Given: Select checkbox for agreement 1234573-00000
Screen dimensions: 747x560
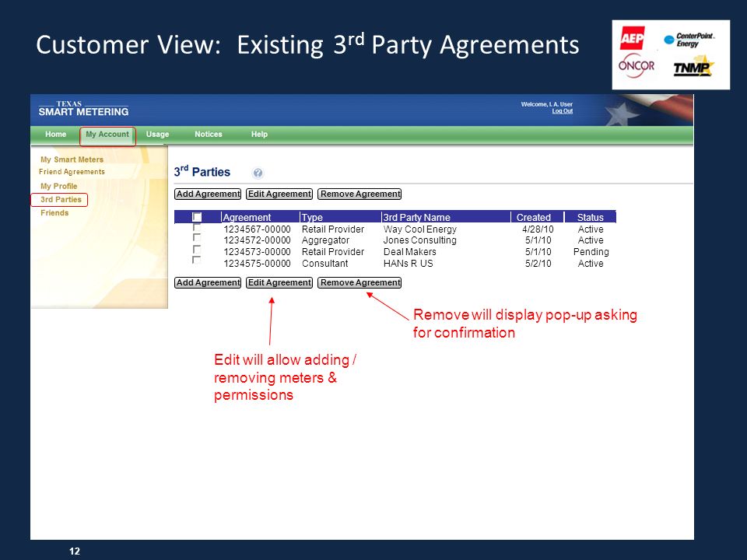Looking at the screenshot, I should click(x=196, y=249).
